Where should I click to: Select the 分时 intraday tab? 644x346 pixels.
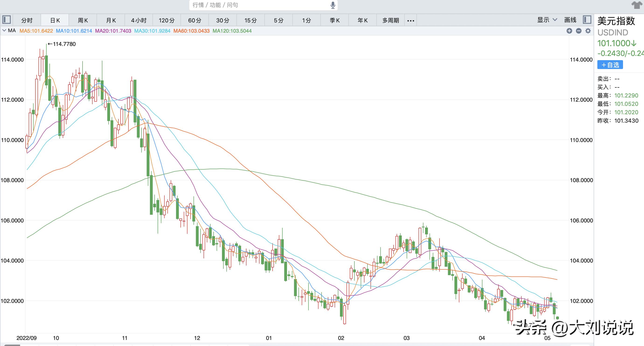[x=27, y=20]
